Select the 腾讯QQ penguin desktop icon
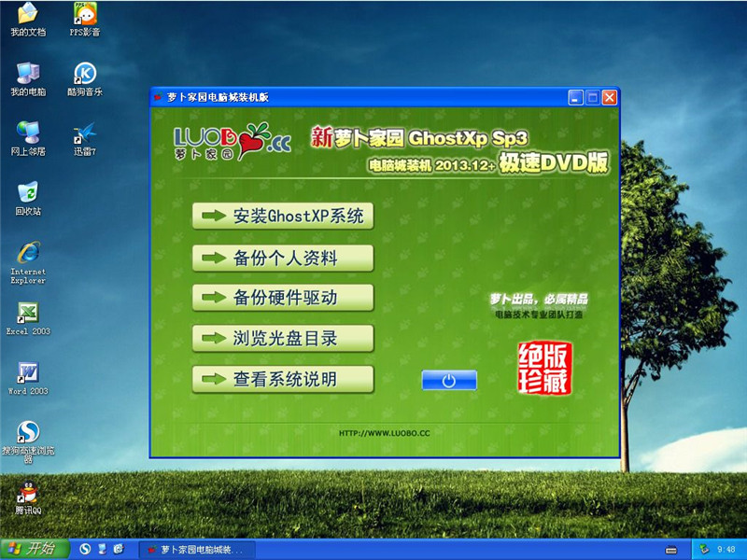Screen dimensions: 747x560 [x=28, y=497]
